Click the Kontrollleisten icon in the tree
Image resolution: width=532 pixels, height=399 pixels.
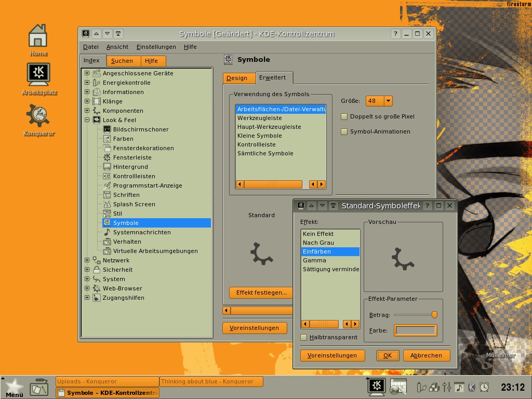[x=107, y=176]
